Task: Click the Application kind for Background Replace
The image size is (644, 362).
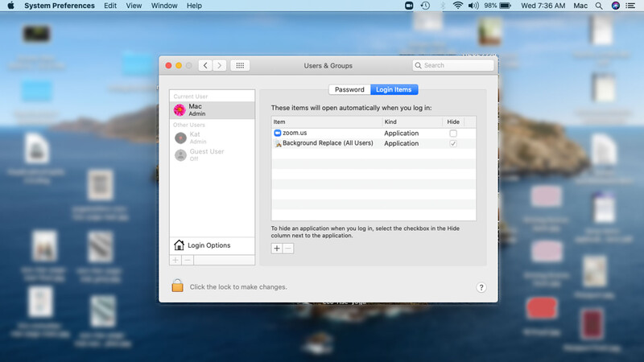Action: click(401, 144)
